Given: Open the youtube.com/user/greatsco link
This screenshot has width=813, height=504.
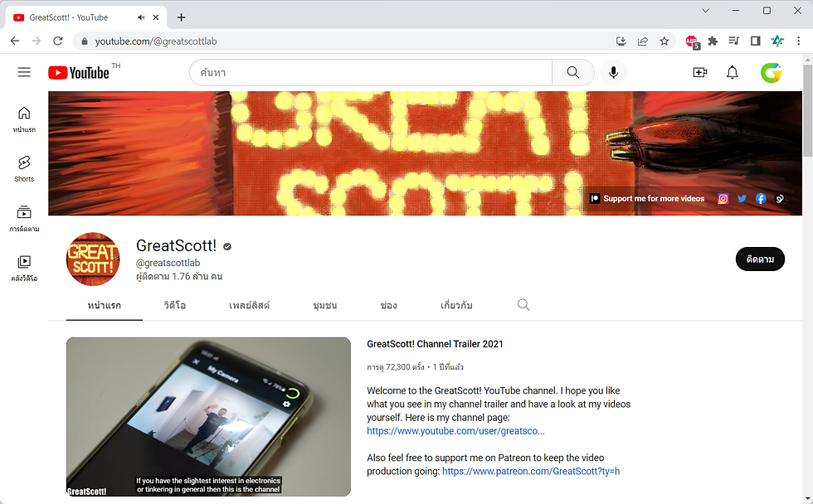Looking at the screenshot, I should [x=455, y=431].
